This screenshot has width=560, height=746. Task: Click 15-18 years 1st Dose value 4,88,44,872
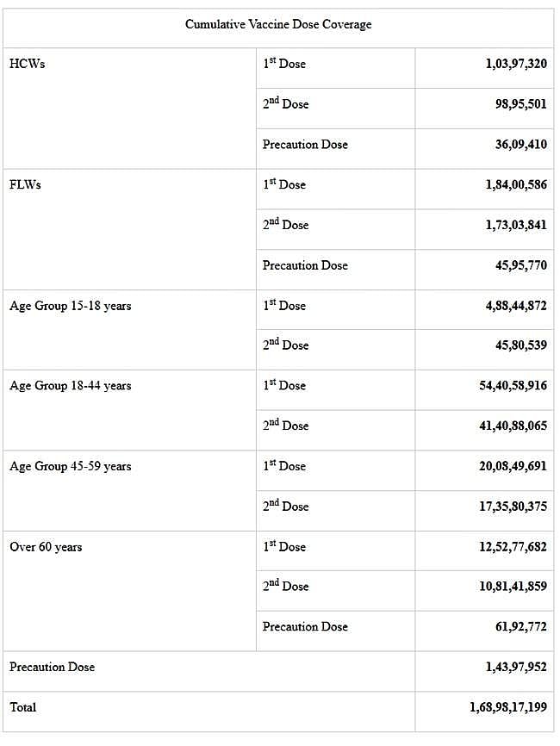(x=515, y=306)
